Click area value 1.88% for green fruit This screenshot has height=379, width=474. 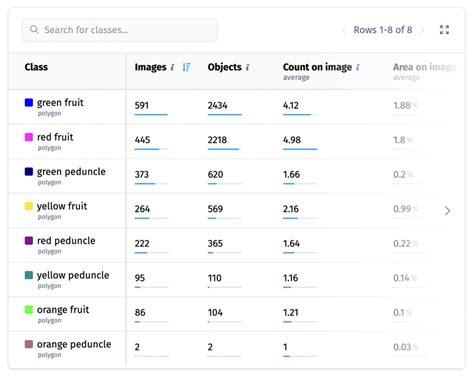coord(405,105)
